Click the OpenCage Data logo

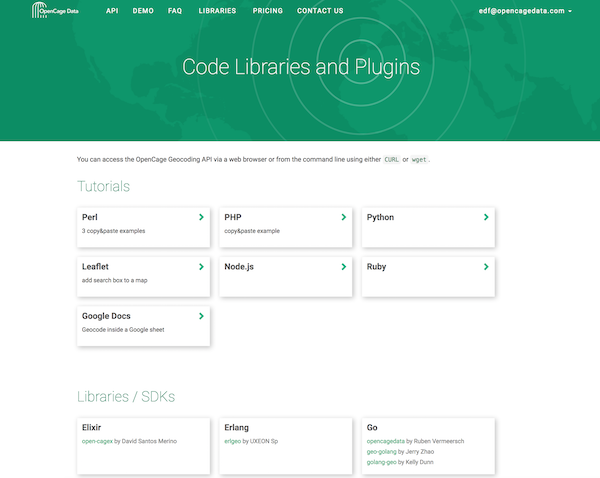55,10
